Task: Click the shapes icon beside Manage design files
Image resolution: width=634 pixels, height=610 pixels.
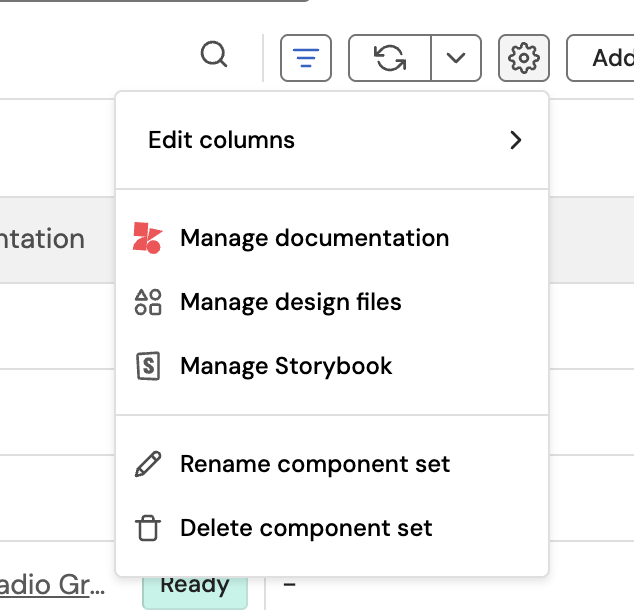Action: click(x=148, y=302)
